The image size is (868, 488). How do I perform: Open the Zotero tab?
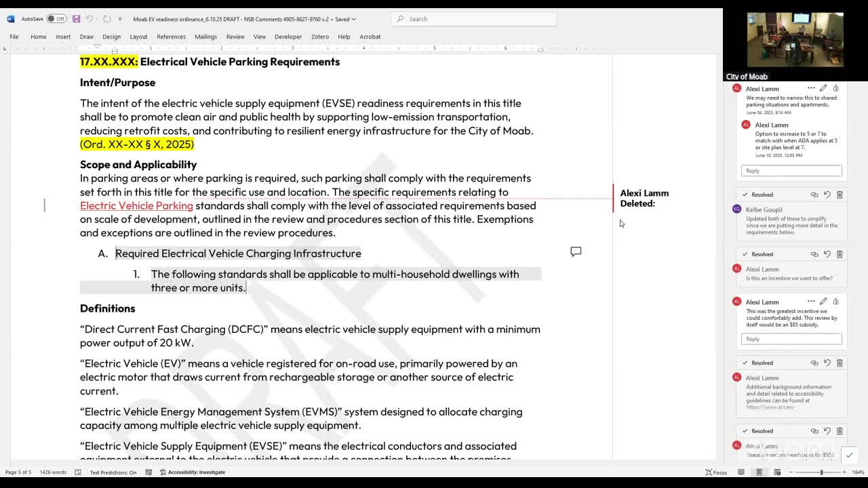coord(320,37)
